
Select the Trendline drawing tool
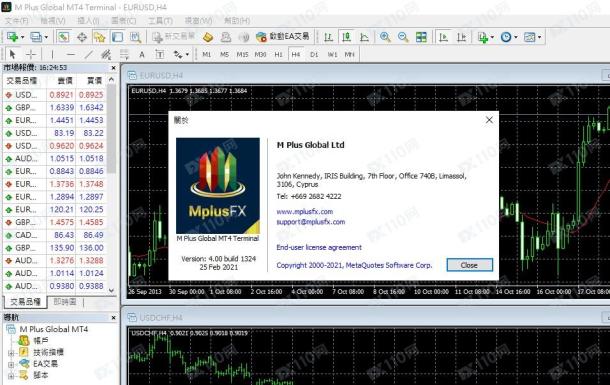[88, 54]
